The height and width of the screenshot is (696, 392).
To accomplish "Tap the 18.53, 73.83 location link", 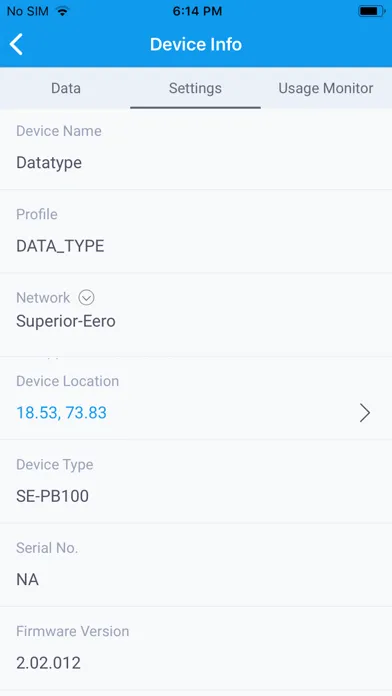I will [x=61, y=413].
